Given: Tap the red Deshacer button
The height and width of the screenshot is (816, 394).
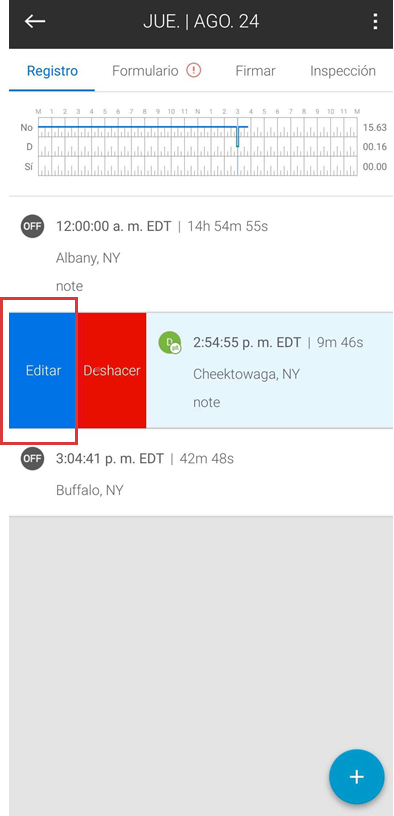Looking at the screenshot, I should coord(112,371).
